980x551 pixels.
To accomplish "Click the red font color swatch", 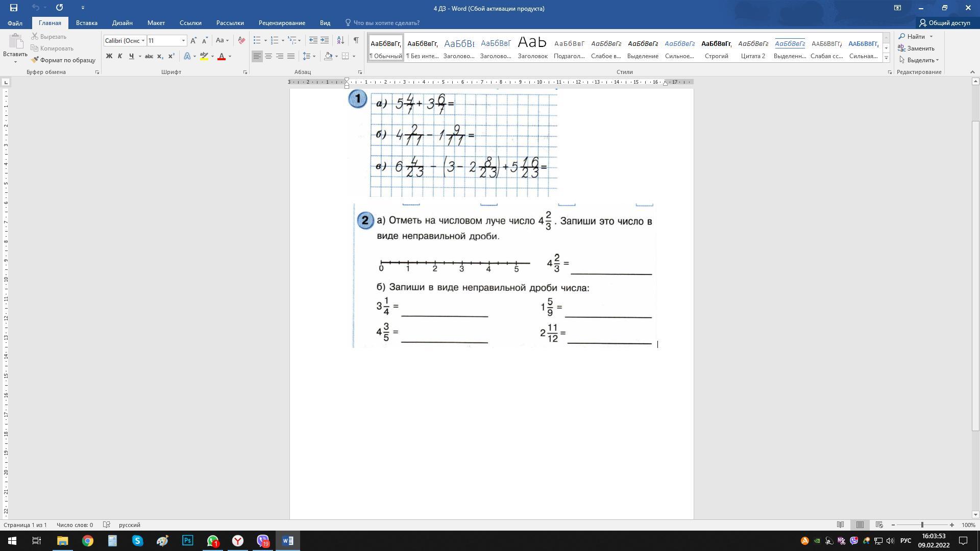I will [222, 56].
